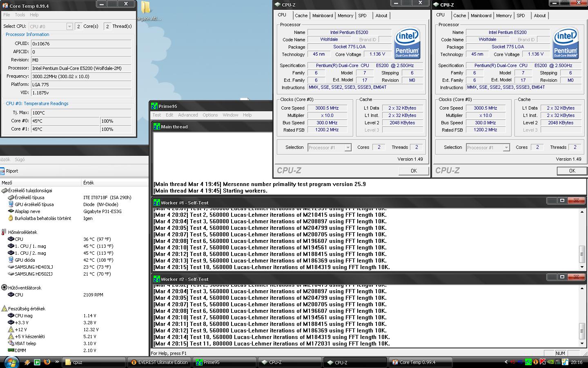Expand the quick launch overflow chevron

click(x=57, y=362)
